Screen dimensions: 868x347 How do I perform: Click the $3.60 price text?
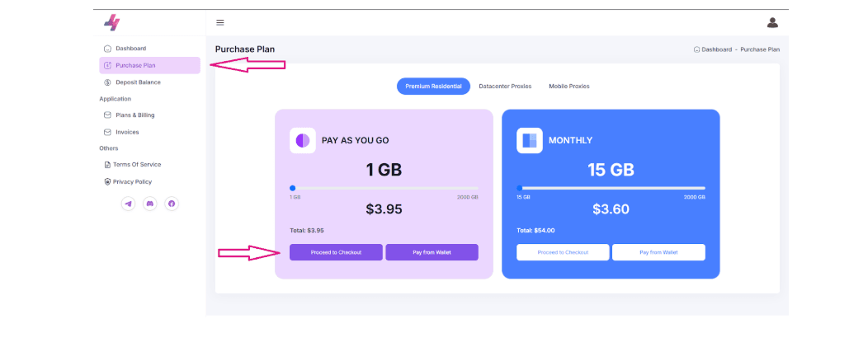click(611, 209)
